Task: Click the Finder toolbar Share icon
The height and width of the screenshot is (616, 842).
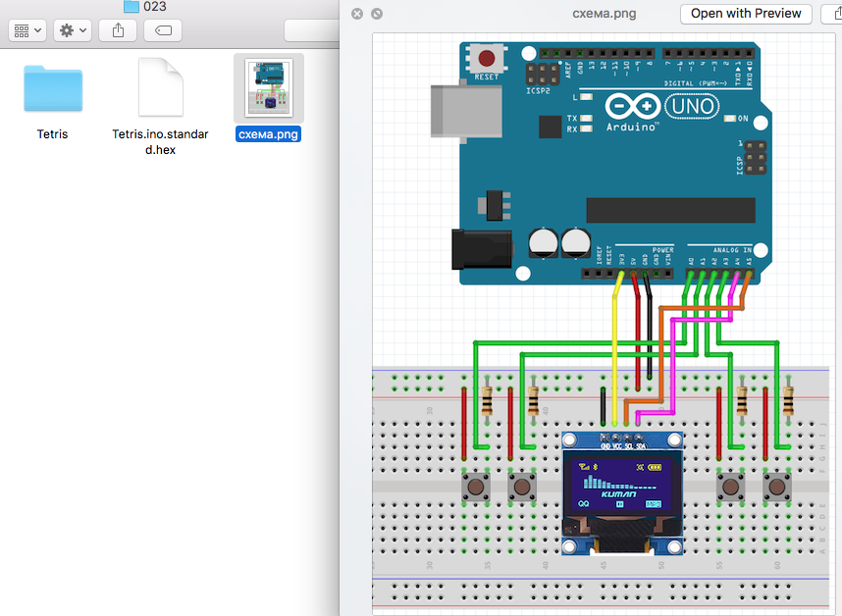Action: [118, 30]
